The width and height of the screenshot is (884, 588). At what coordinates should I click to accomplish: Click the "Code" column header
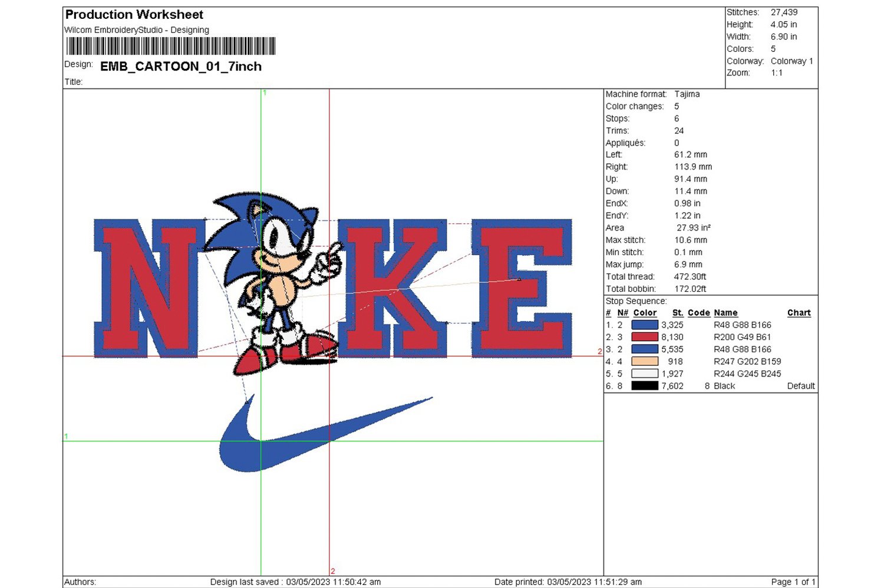699,313
